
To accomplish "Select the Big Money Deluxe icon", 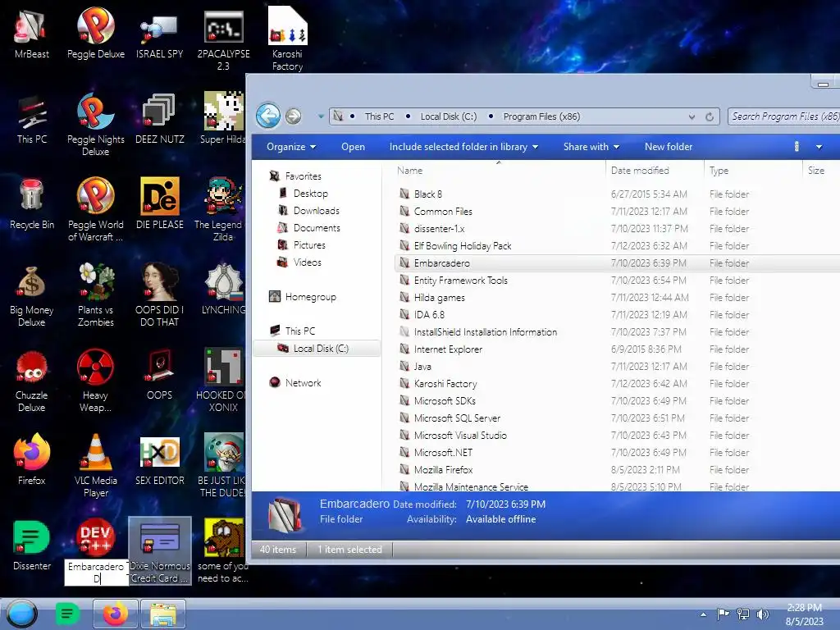I will (32, 295).
